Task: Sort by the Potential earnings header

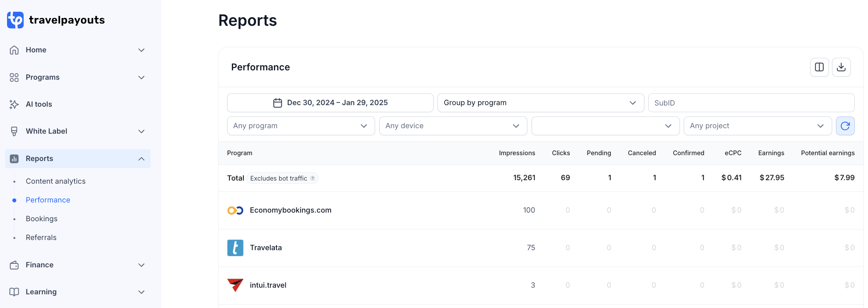Action: (828, 153)
